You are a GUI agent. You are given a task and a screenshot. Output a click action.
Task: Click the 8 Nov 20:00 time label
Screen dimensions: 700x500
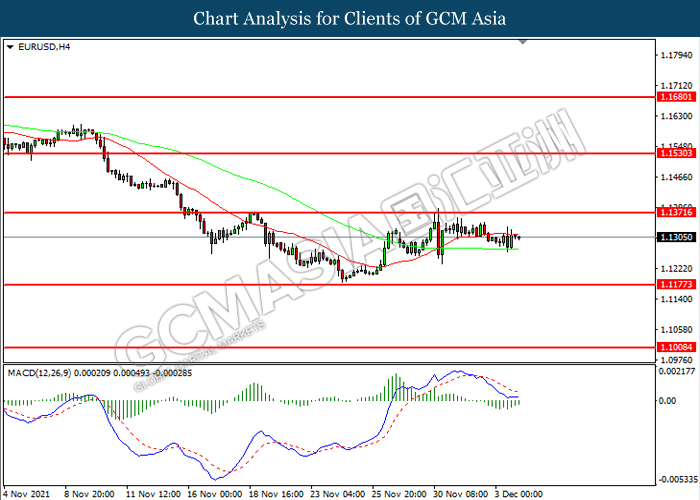[x=89, y=494]
